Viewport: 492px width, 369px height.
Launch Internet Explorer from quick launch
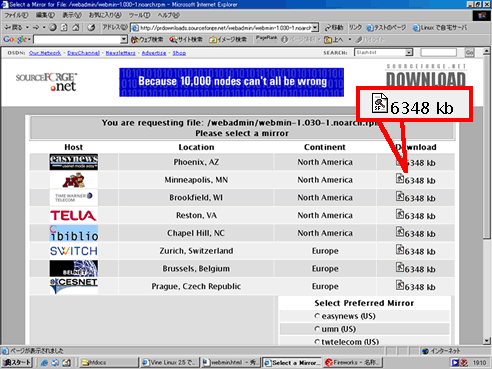pos(44,363)
